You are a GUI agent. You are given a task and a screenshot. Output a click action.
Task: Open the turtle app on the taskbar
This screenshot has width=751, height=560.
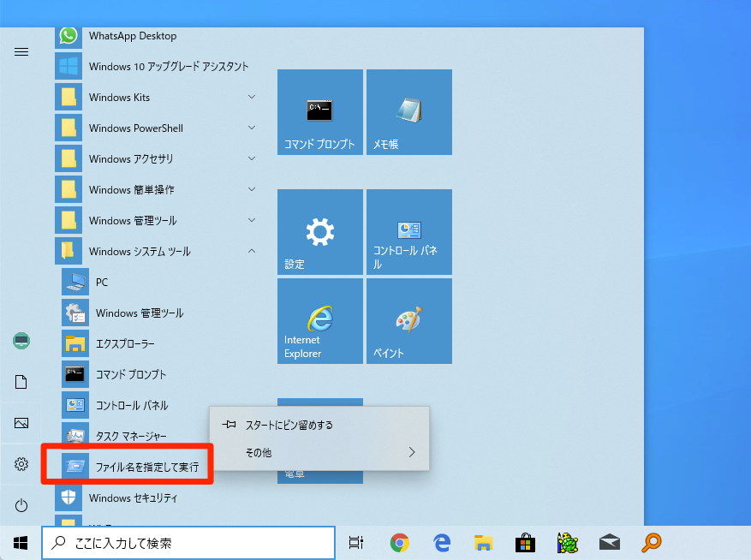click(568, 543)
